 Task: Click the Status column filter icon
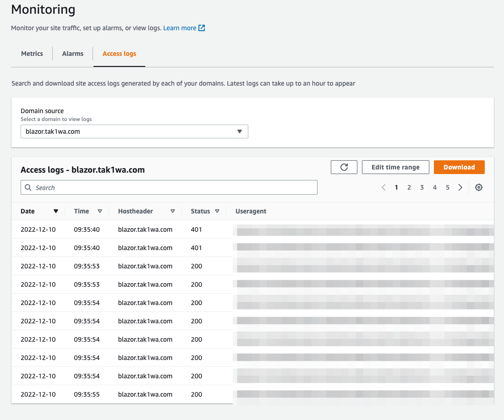tap(217, 211)
